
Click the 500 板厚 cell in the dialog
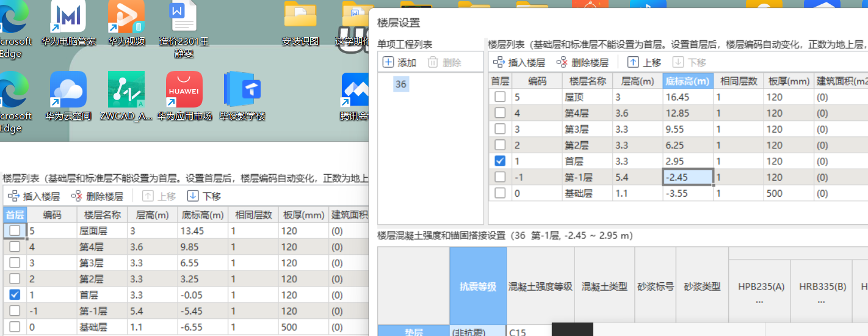click(x=789, y=193)
